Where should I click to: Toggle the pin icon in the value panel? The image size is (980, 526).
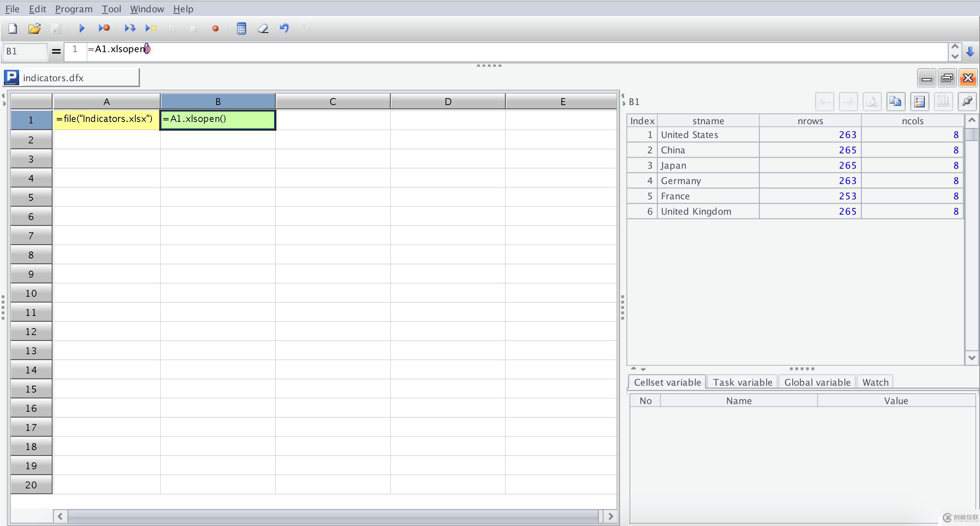(x=967, y=102)
